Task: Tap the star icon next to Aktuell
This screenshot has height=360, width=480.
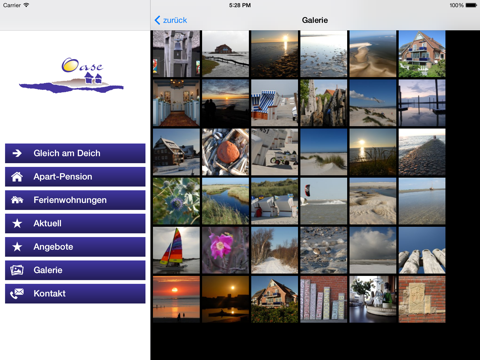Action: (17, 223)
